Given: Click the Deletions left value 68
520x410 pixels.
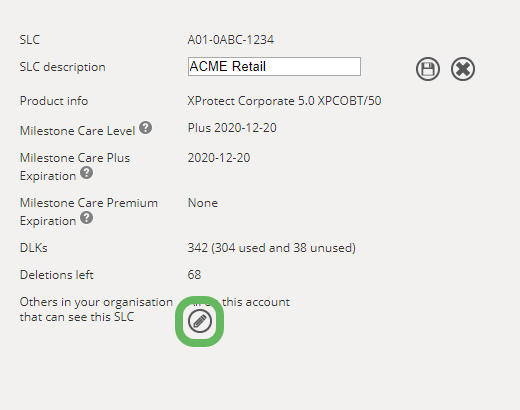Looking at the screenshot, I should 194,275.
